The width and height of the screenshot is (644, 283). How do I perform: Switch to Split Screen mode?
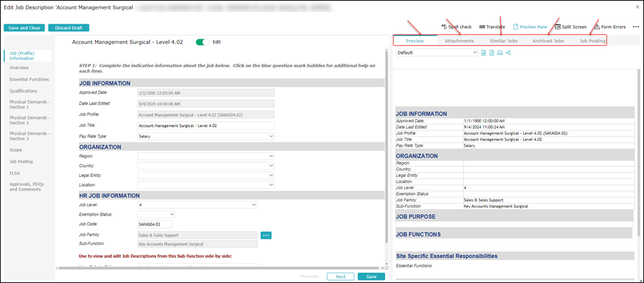click(570, 27)
